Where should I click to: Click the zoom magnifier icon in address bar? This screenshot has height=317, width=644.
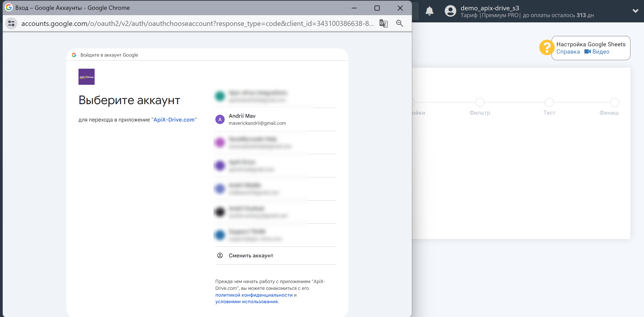[x=399, y=23]
